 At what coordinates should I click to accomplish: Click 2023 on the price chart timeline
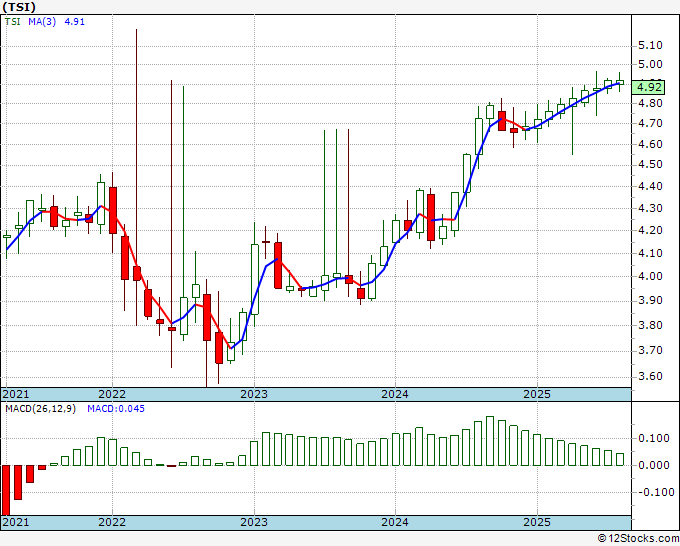click(254, 394)
